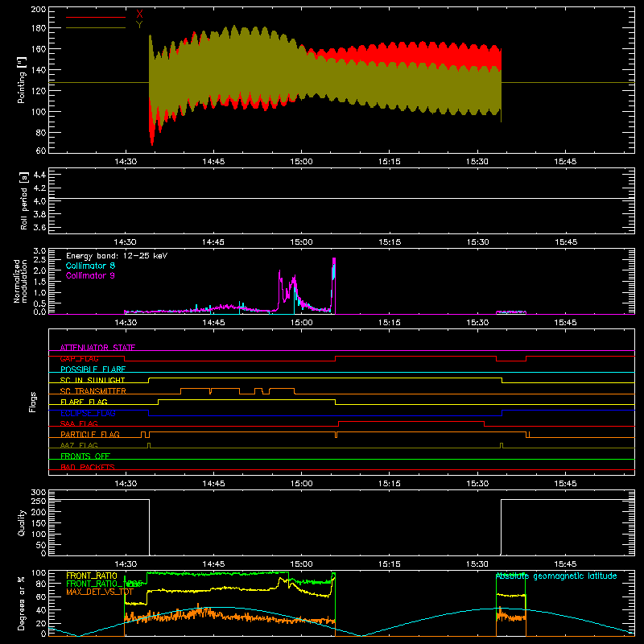The width and height of the screenshot is (644, 644).
Task: Click the 15:15 tick label below Quality panel
Action: pos(390,564)
